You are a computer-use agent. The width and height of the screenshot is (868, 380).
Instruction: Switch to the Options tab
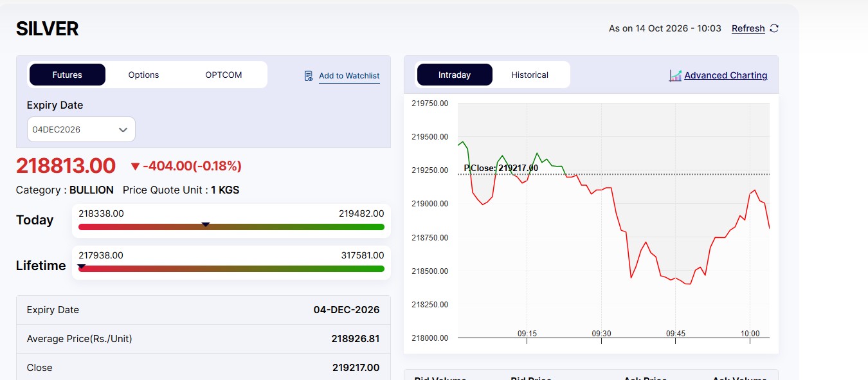point(143,75)
